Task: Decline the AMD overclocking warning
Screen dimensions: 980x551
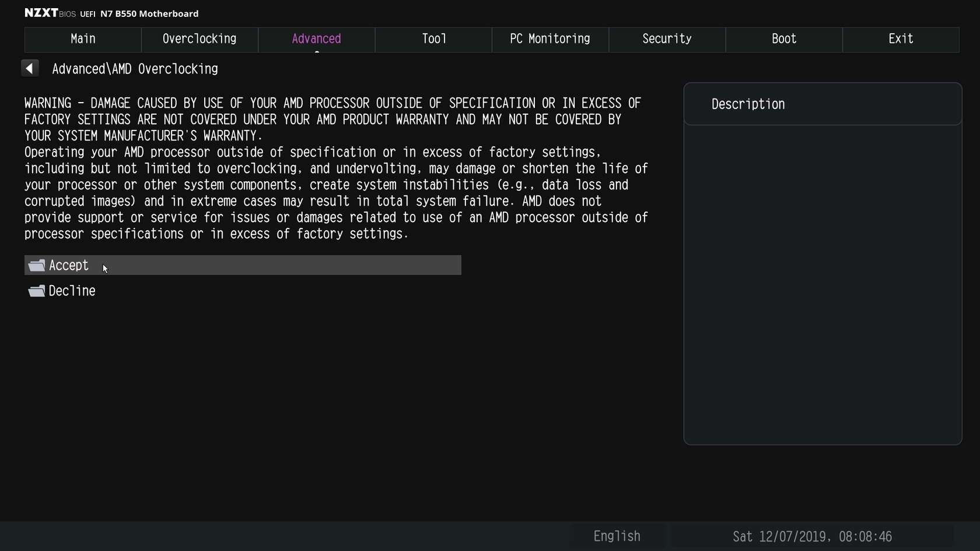Action: click(243, 291)
